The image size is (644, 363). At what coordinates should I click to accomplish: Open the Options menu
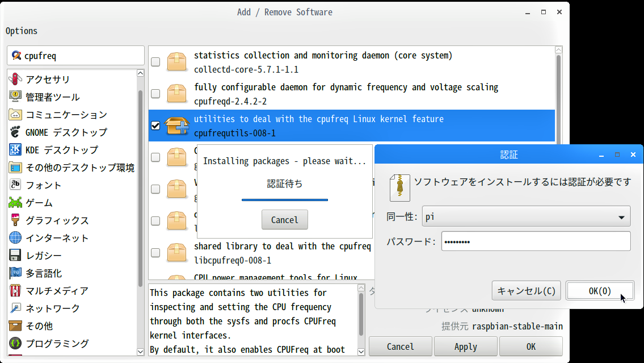point(22,31)
